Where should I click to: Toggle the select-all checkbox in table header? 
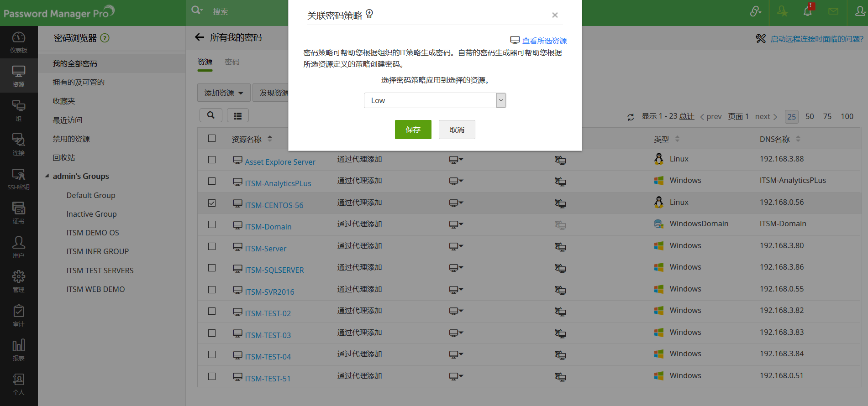coord(212,138)
